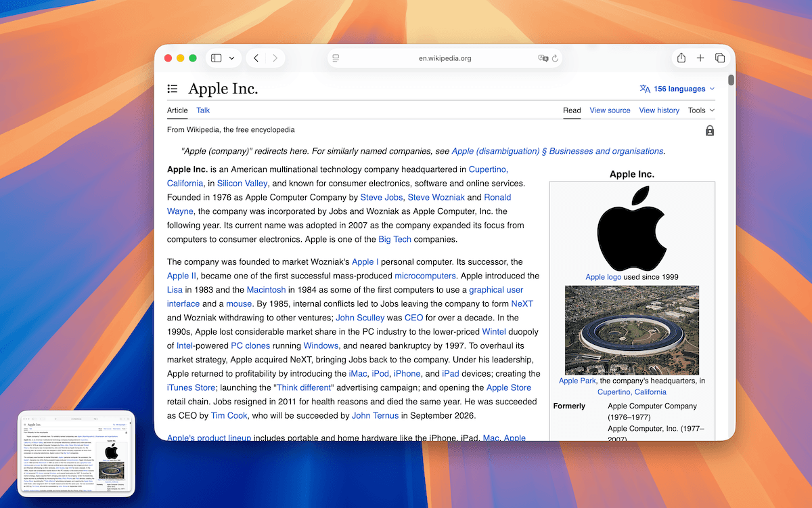Open the mouse link
The height and width of the screenshot is (508, 812).
(x=239, y=304)
